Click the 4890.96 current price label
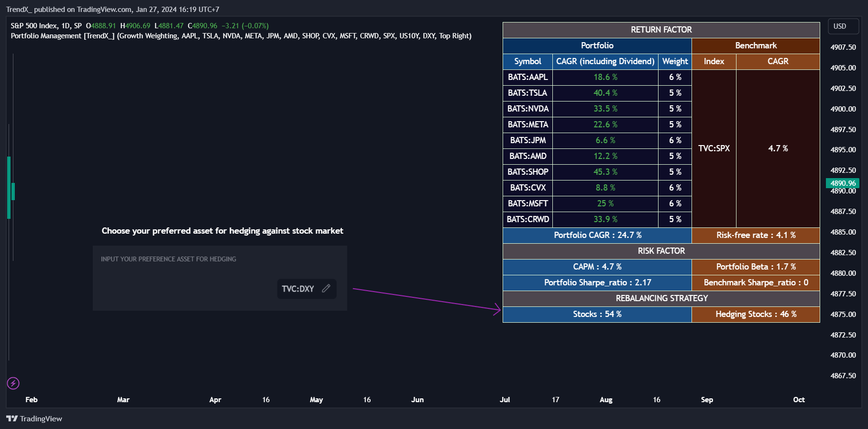The image size is (868, 429). coord(843,183)
